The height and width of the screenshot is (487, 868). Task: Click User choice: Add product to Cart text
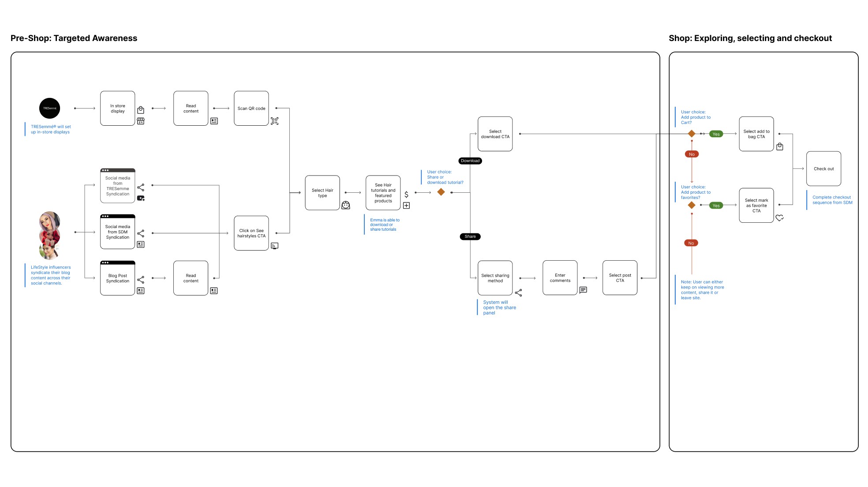click(x=696, y=117)
